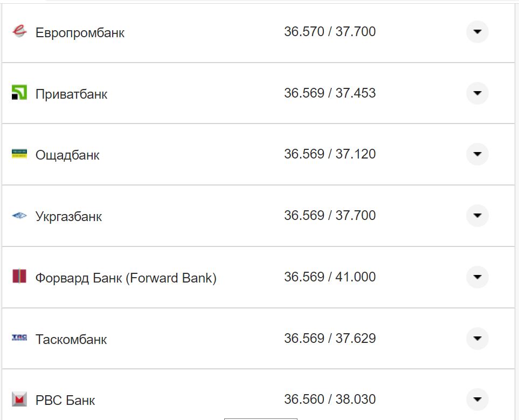The image size is (519, 420).
Task: Open the Укргазбанк bank page
Action: click(x=70, y=216)
